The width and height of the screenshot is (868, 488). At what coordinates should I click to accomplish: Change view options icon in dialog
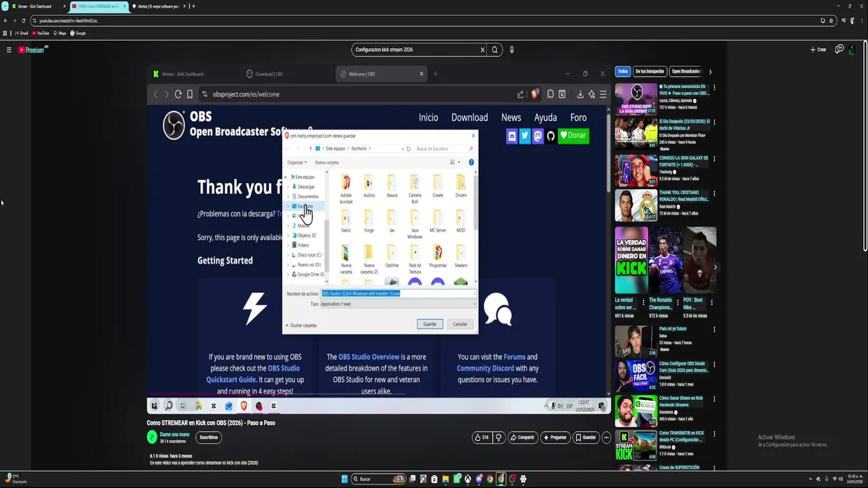coord(453,163)
